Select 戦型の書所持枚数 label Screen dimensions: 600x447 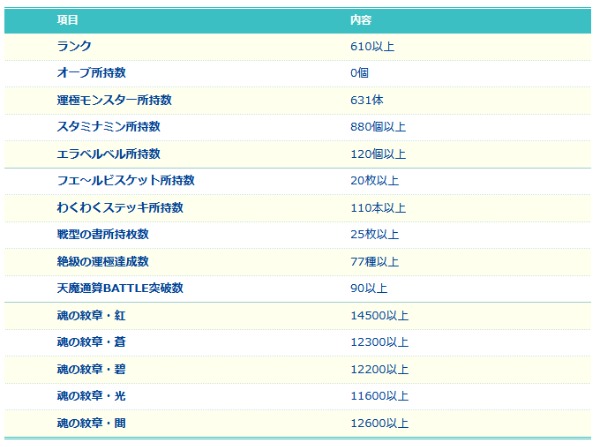[x=103, y=234]
